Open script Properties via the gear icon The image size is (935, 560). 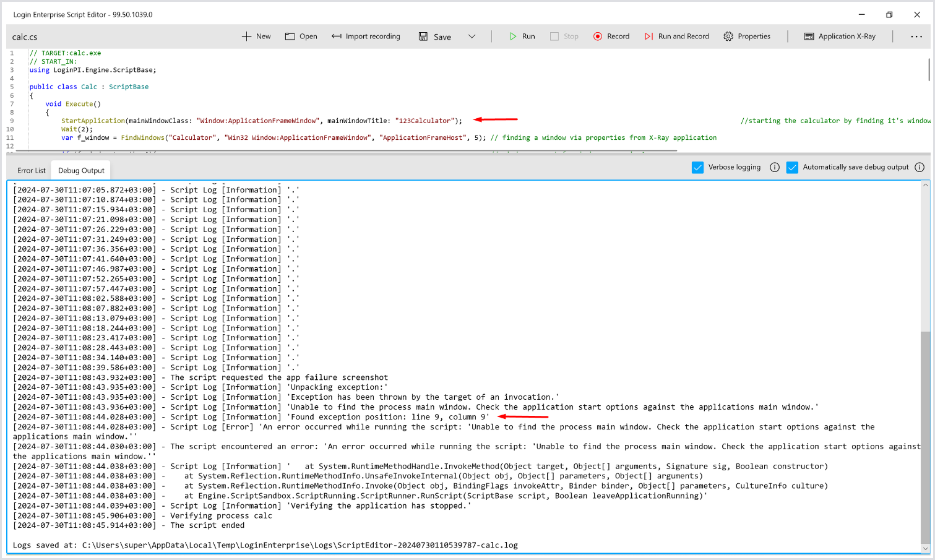[728, 37]
